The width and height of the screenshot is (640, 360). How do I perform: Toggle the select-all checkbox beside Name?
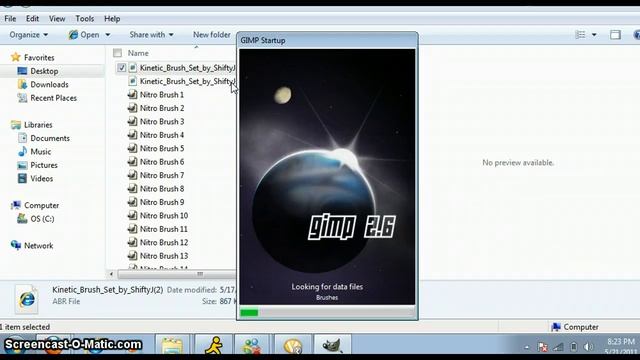(118, 53)
